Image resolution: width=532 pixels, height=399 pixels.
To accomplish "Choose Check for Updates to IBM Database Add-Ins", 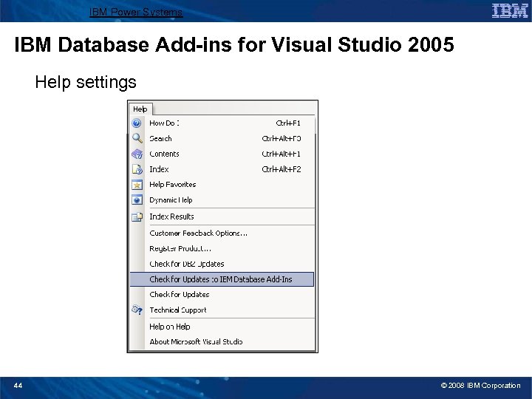I will 222,279.
